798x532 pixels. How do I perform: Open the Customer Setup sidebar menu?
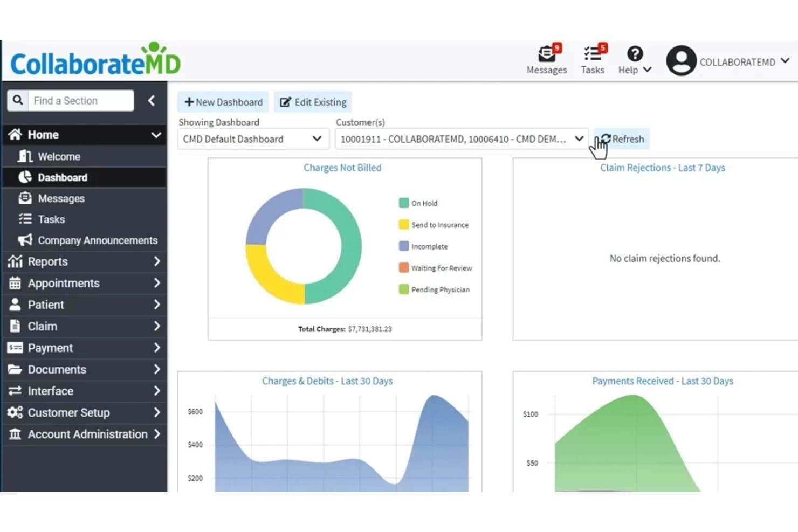point(85,412)
